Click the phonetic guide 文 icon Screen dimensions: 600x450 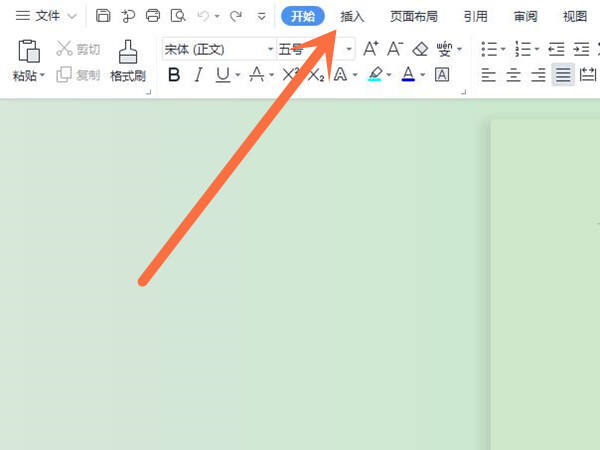(444, 49)
